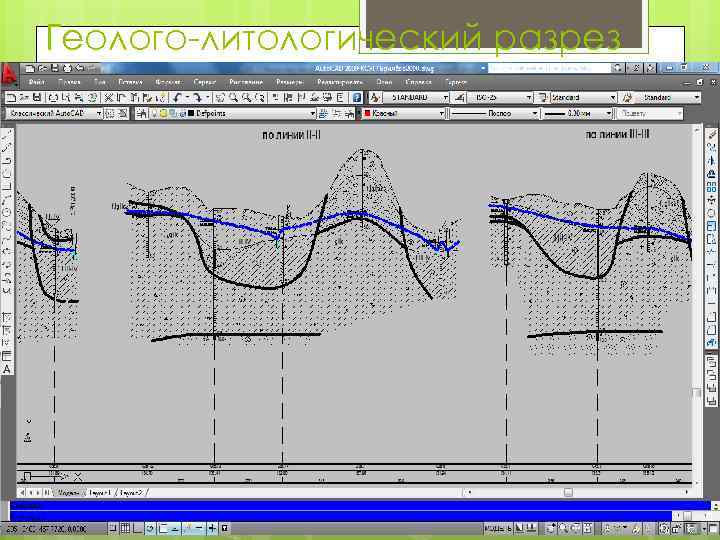Open the Рисование menu
Viewport: 720px width, 540px height.
pyautogui.click(x=246, y=82)
